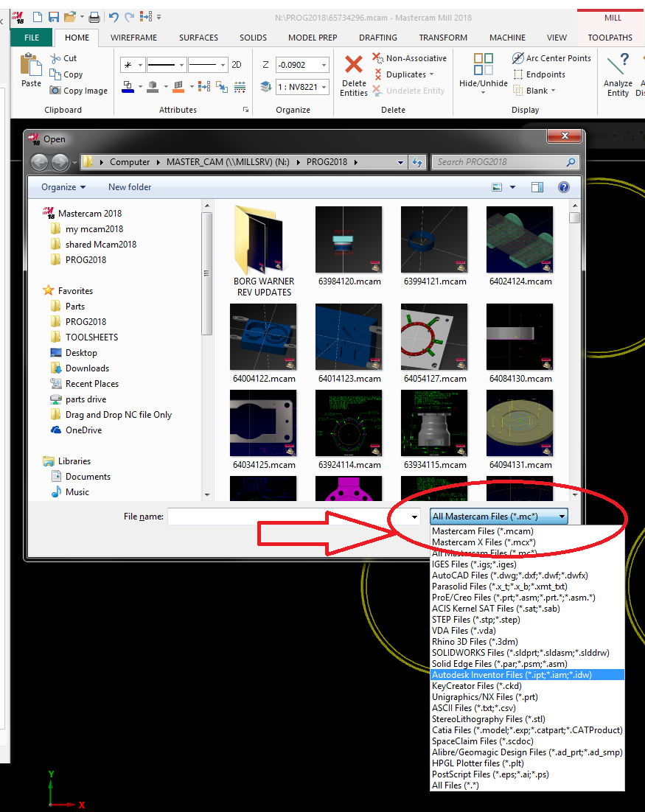Open the Organize menu in Open dialog
Screen dimensions: 645x812
[x=63, y=187]
